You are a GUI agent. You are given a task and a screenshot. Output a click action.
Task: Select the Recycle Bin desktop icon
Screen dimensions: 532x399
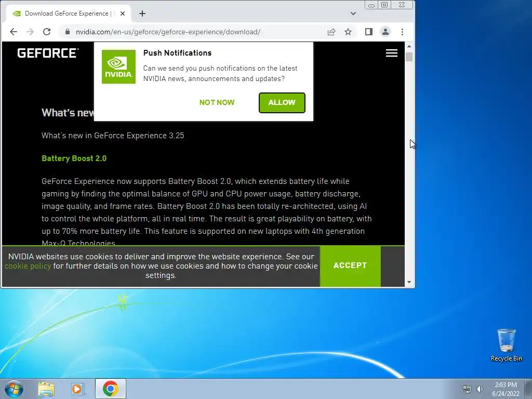tap(506, 345)
